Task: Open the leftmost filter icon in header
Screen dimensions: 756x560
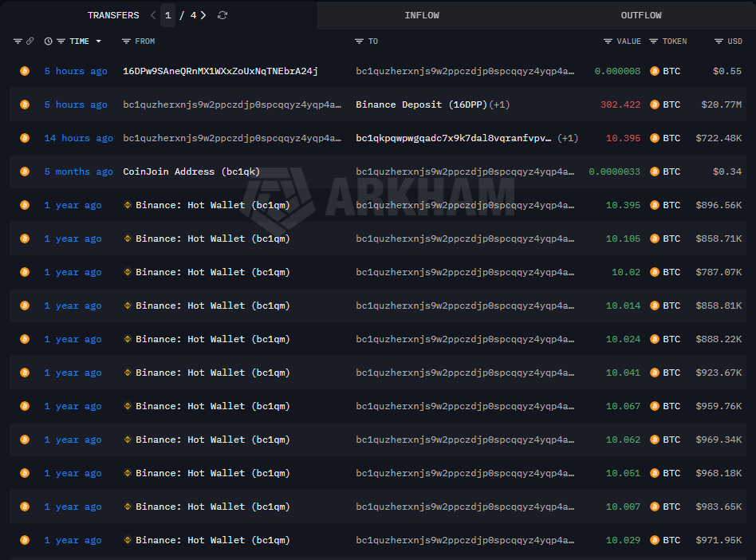Action: pos(18,41)
